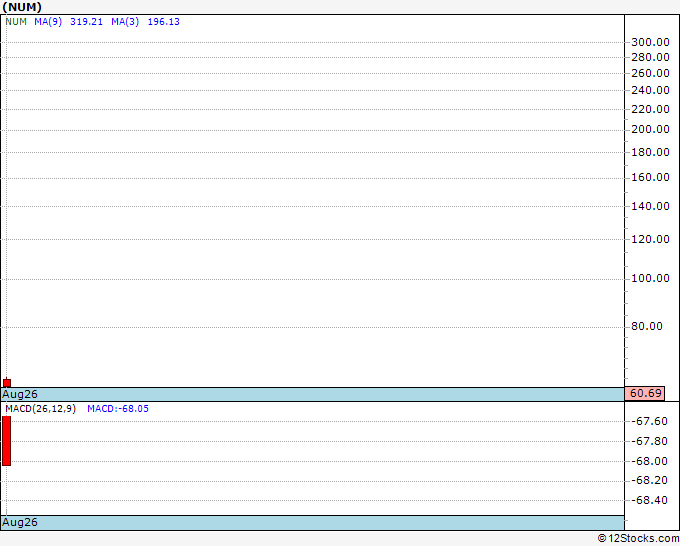Click the 12Stocks.com copyright text
Image resolution: width=680 pixels, height=546 pixels.
click(x=638, y=538)
